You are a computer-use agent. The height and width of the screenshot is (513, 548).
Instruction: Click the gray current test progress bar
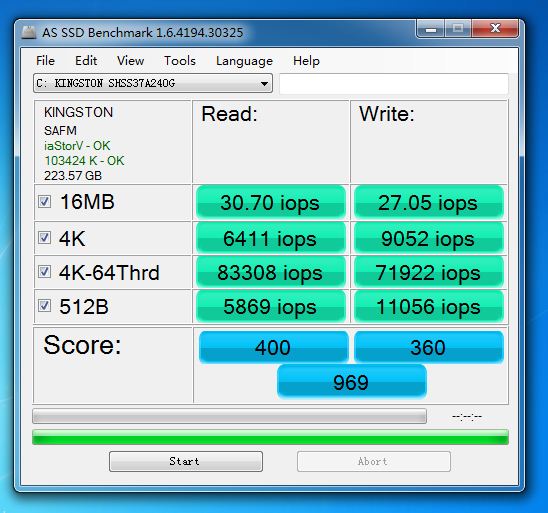click(x=229, y=416)
